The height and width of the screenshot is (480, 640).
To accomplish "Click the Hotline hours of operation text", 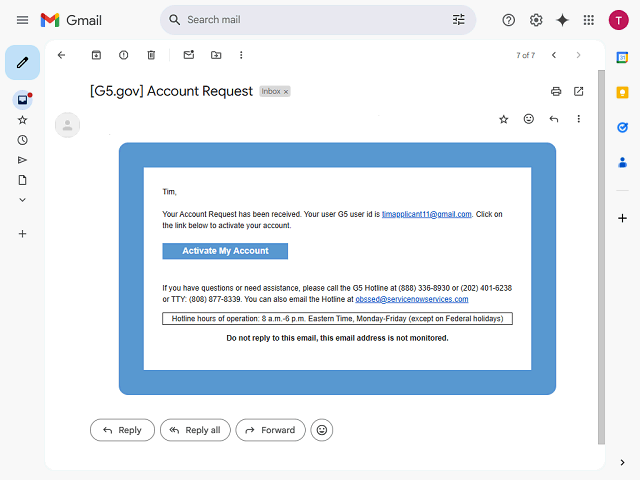I will 337,318.
